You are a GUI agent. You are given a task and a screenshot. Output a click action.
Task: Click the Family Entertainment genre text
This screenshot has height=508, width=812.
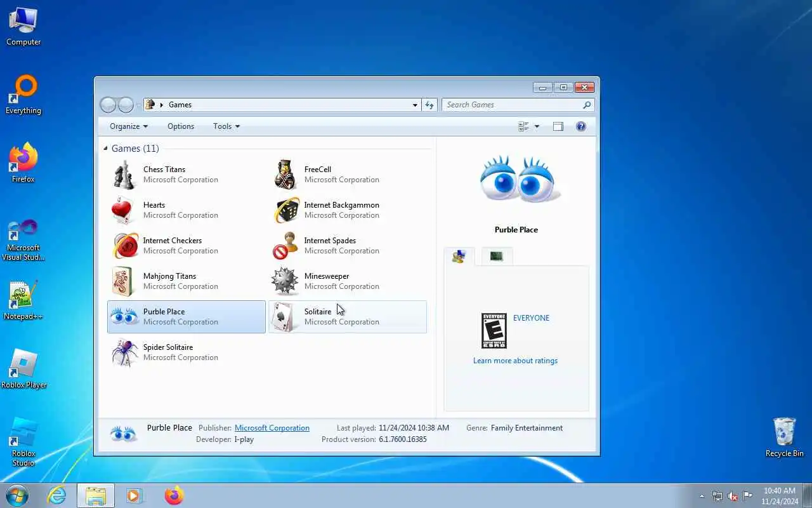pos(527,428)
